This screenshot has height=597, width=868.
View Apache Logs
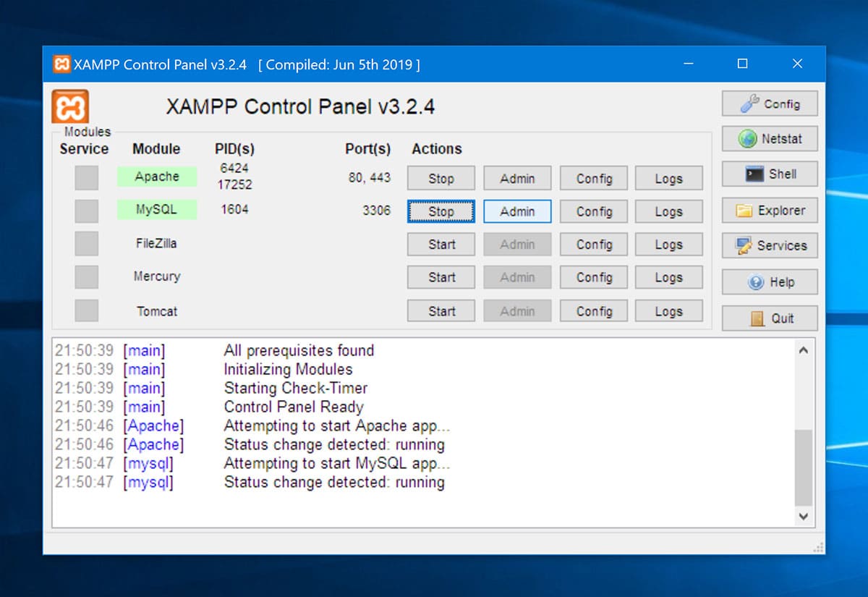click(669, 178)
